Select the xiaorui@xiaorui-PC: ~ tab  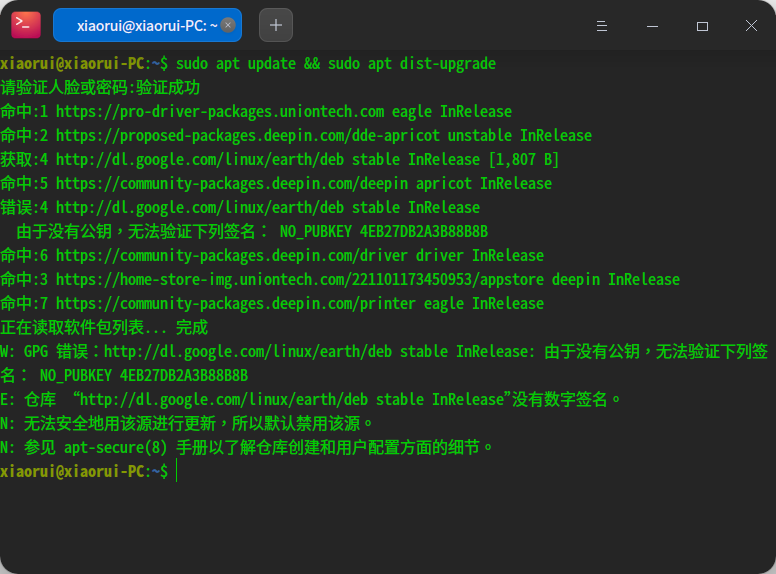tap(147, 25)
